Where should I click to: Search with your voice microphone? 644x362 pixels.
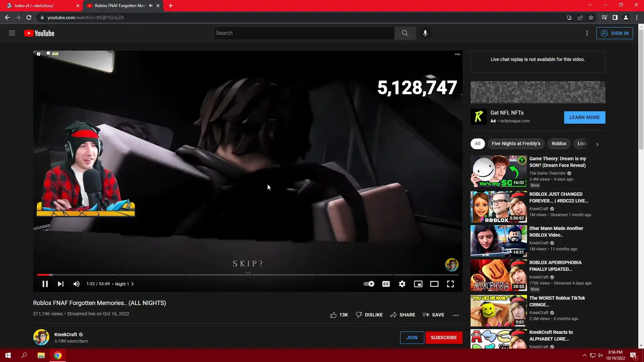pos(425,33)
